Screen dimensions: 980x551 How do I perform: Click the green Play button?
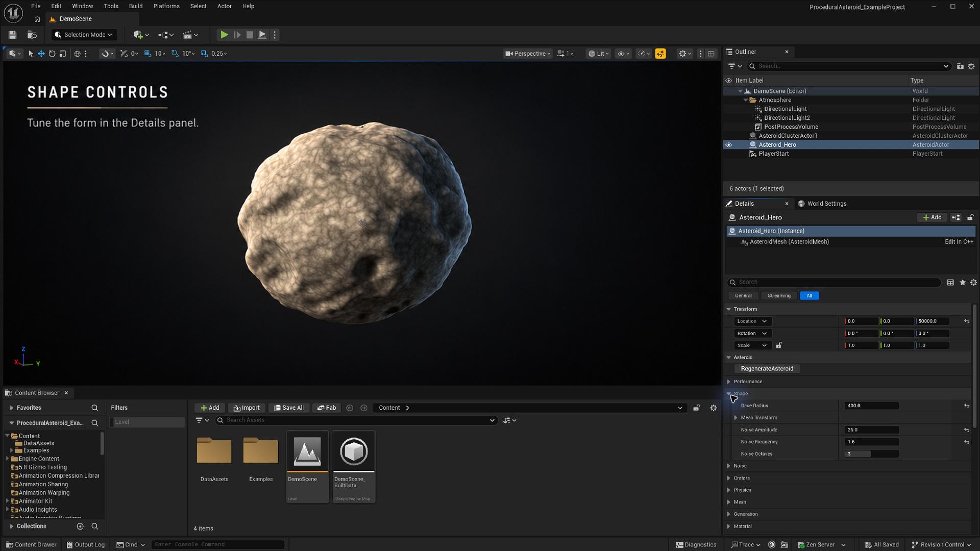[x=224, y=35]
